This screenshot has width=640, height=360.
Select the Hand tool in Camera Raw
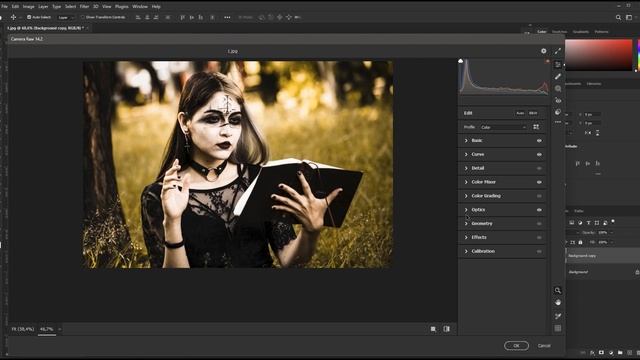click(x=558, y=302)
